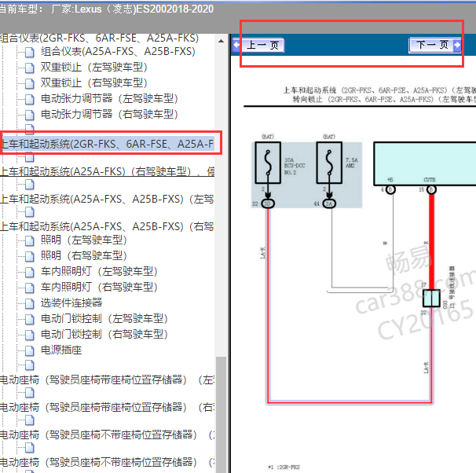Select 车内照明灯（左驾驶车型）
The image size is (476, 473).
pyautogui.click(x=99, y=271)
